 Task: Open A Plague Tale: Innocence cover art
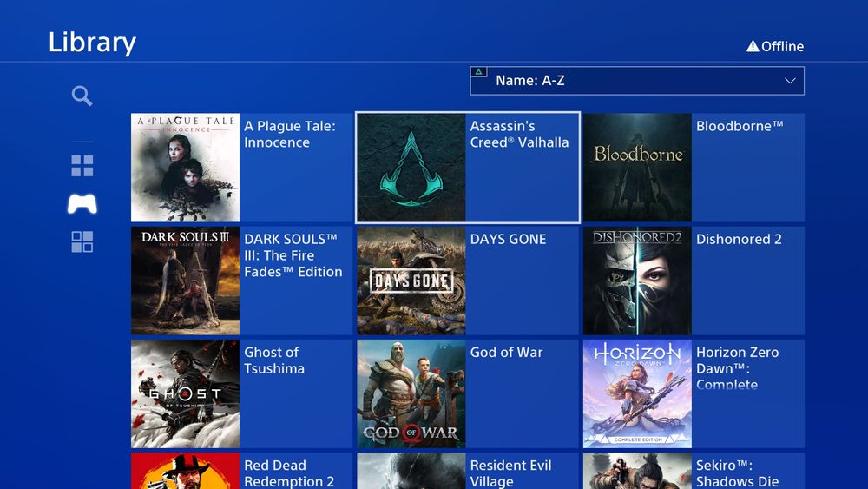(x=186, y=168)
